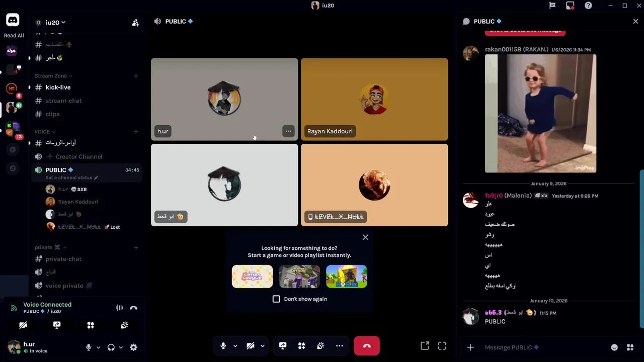Open output device options arrow in user panel
This screenshot has height=362, width=644.
tap(121, 347)
